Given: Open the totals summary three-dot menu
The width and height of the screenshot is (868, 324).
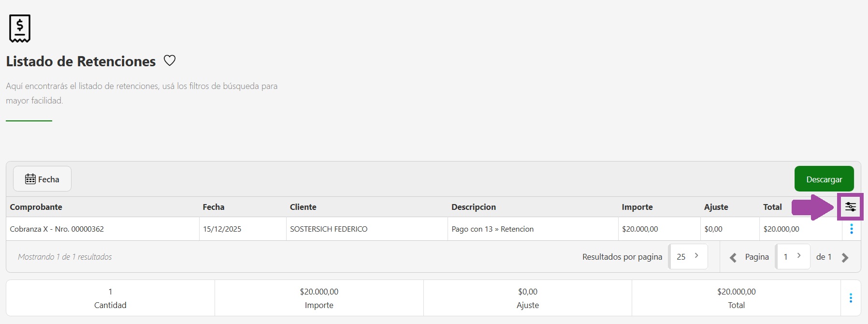Looking at the screenshot, I should tap(851, 298).
